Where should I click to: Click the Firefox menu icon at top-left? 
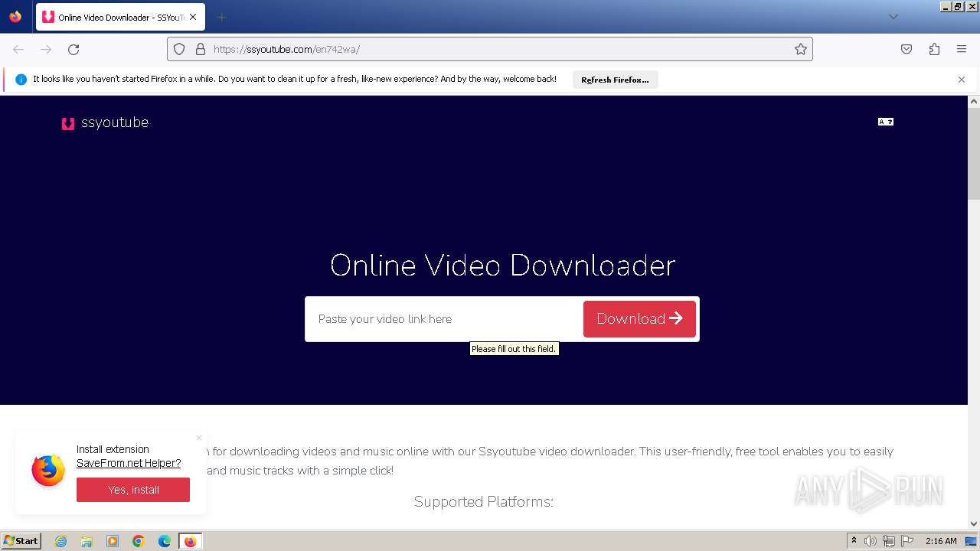(x=15, y=16)
